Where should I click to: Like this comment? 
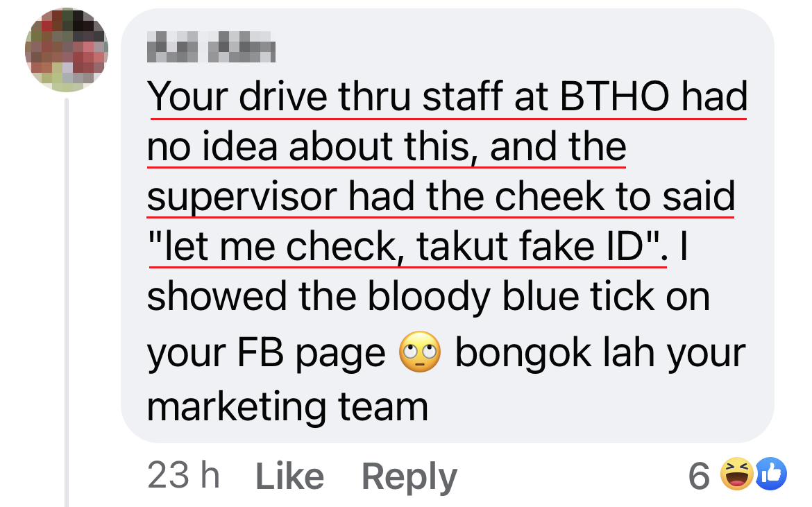pyautogui.click(x=289, y=476)
